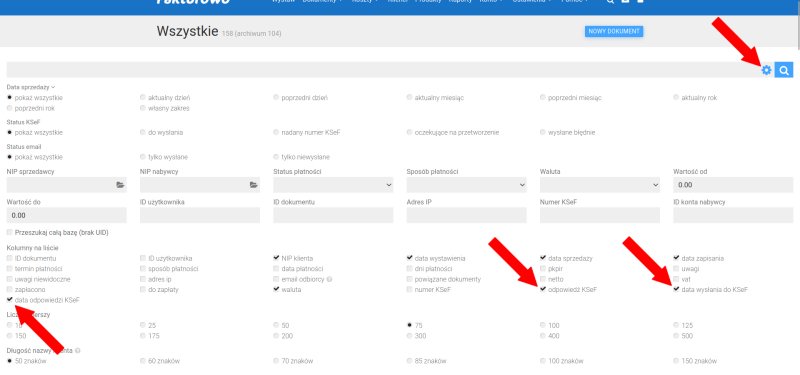Select poprzedni dzień date filter
The width and height of the screenshot is (800, 375).
coord(276,97)
